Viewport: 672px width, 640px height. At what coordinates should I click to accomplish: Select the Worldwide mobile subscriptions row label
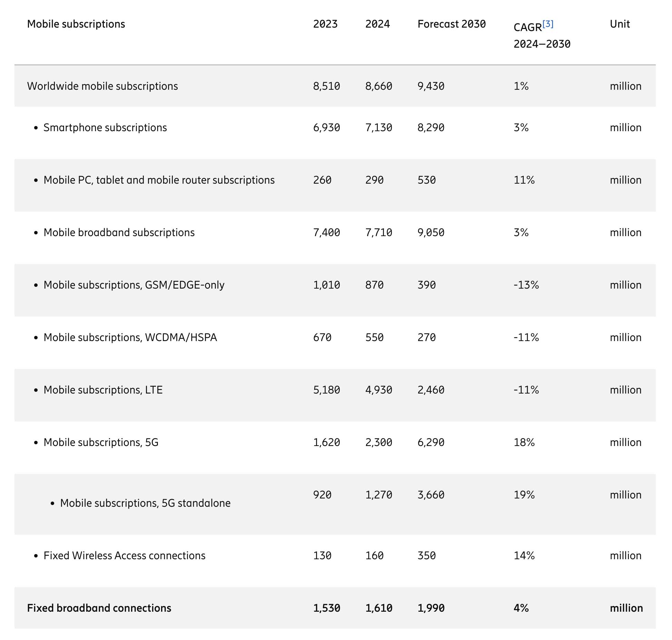pos(102,86)
